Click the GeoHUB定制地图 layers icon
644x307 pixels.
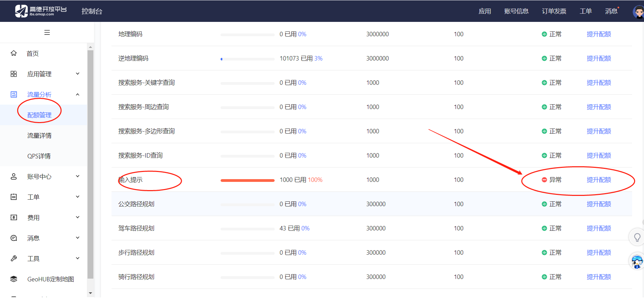pos(14,279)
